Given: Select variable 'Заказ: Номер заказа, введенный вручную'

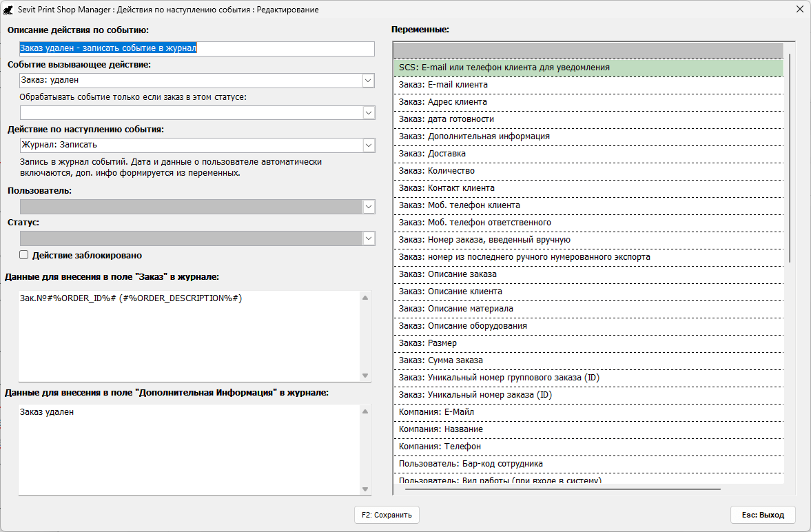Looking at the screenshot, I should click(x=588, y=240).
